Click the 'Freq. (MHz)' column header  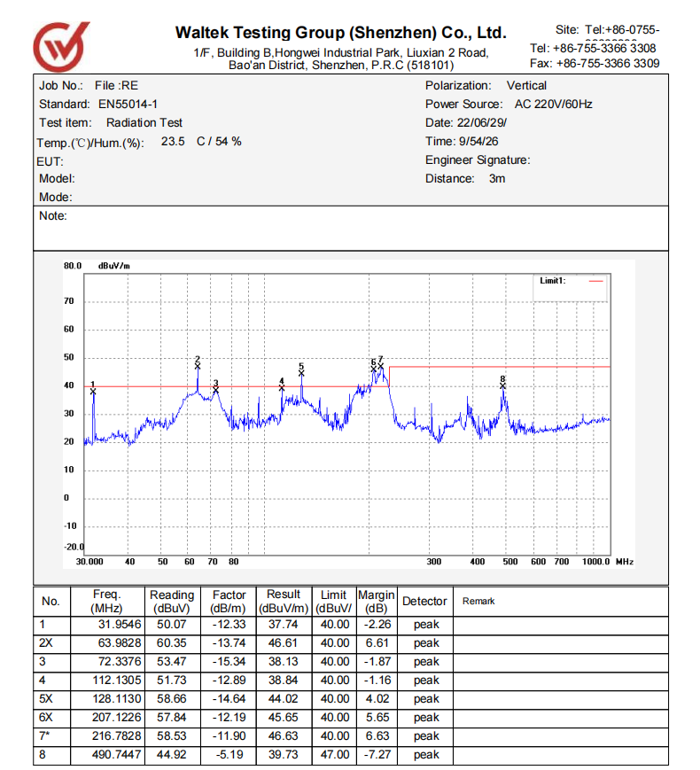coord(107,602)
